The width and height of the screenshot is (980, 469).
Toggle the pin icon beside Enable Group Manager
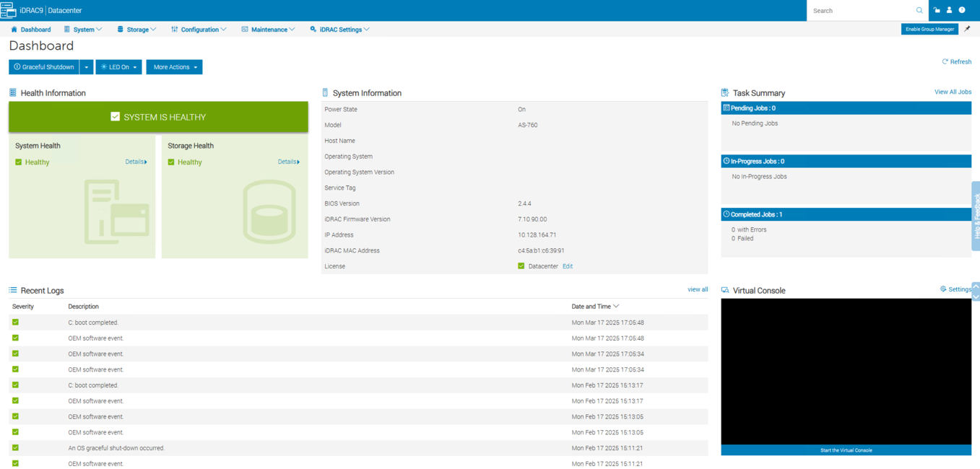pyautogui.click(x=968, y=30)
